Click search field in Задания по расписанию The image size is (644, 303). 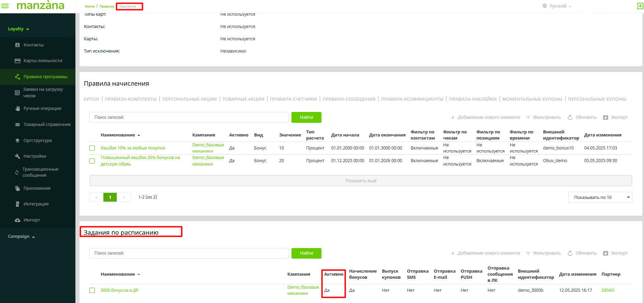[189, 253]
